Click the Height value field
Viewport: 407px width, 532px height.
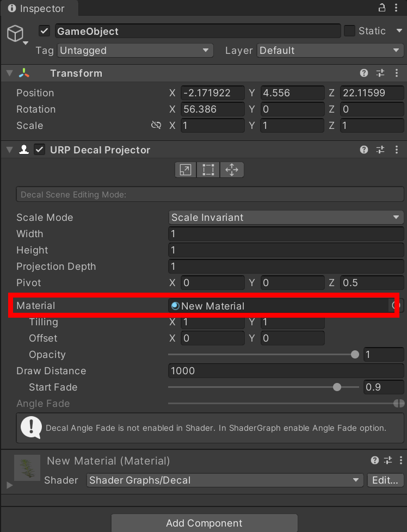coord(286,250)
